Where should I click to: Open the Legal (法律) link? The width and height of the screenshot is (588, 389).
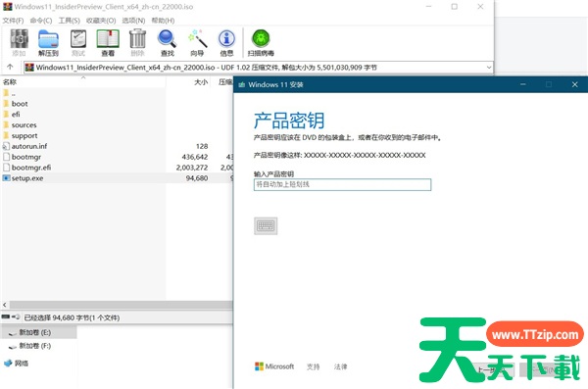[340, 366]
